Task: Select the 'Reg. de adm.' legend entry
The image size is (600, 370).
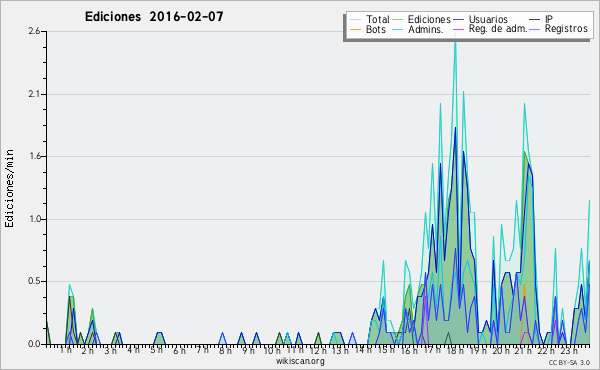Action: [x=498, y=29]
